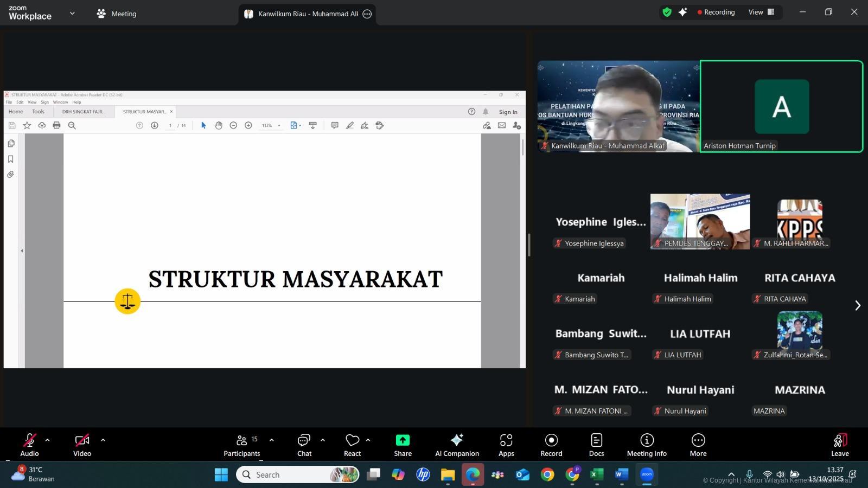Open the Participants list
868x488 pixels.
click(x=242, y=445)
